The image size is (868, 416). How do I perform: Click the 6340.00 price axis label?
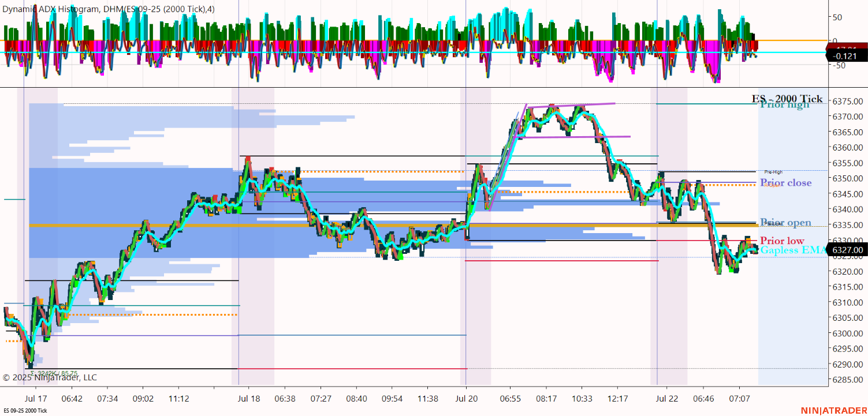(847, 209)
